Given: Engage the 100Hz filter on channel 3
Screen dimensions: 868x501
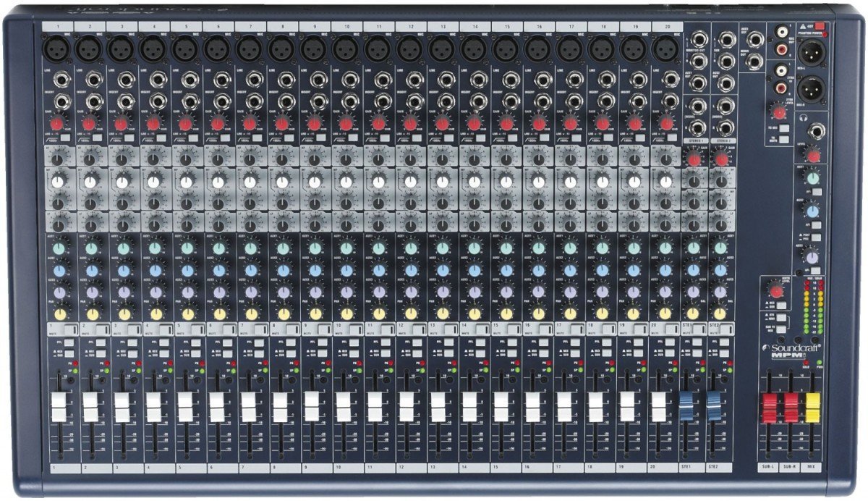Looking at the screenshot, I should (x=129, y=138).
